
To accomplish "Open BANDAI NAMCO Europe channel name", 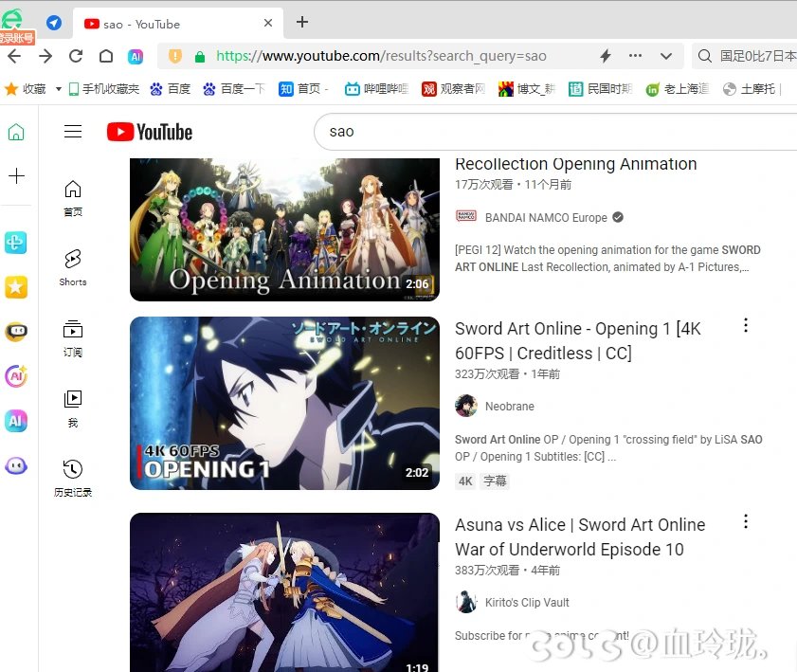I will tap(546, 218).
